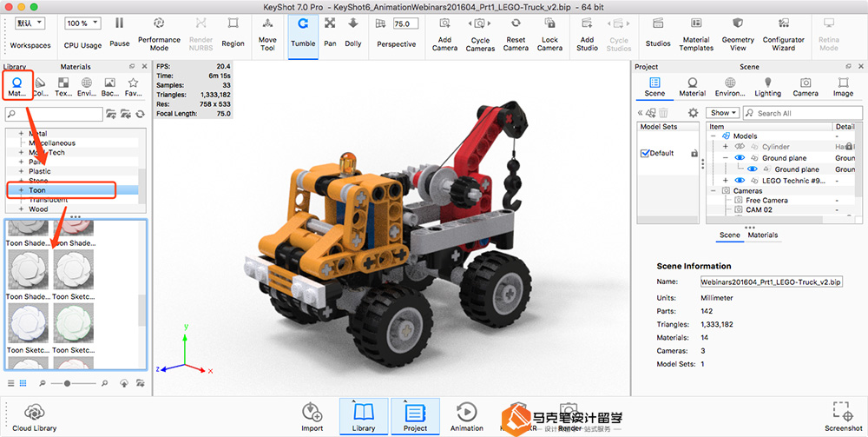Click the delete trash icon in Scene
Viewport: 868px width, 437px height.
pos(663,113)
